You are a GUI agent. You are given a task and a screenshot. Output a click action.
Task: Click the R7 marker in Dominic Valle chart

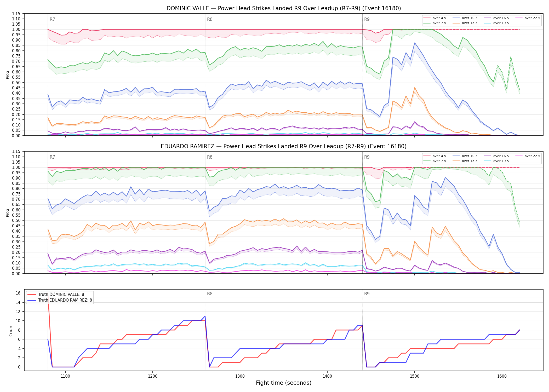52,19
